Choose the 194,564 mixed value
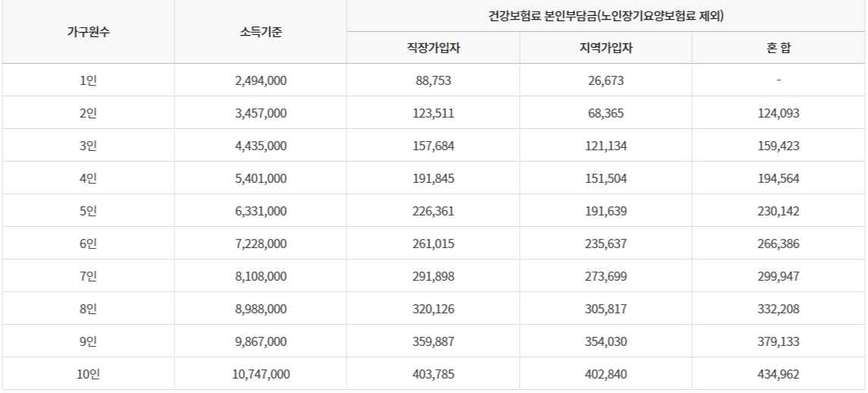Screen dimensions: 868x393 (x=778, y=179)
